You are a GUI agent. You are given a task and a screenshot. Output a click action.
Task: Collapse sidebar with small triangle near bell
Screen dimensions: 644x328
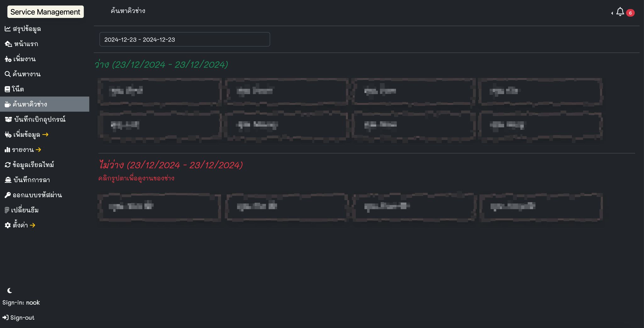pos(612,13)
